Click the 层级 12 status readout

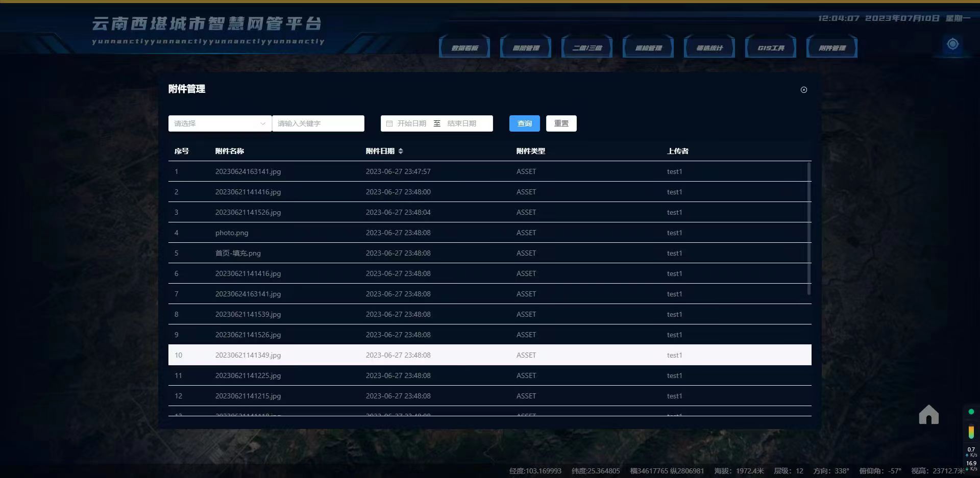(789, 471)
